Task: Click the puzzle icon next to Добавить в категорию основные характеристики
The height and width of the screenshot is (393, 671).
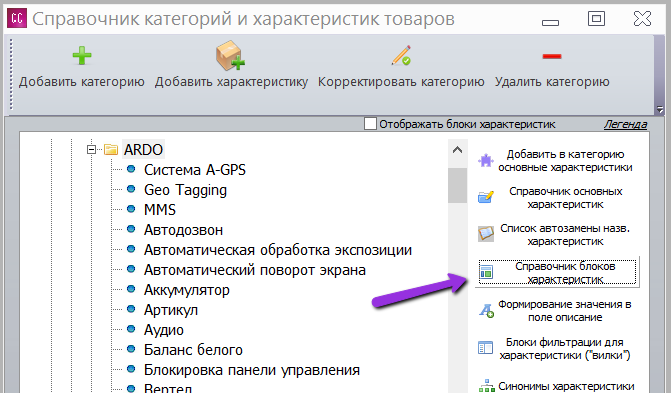Action: (486, 161)
